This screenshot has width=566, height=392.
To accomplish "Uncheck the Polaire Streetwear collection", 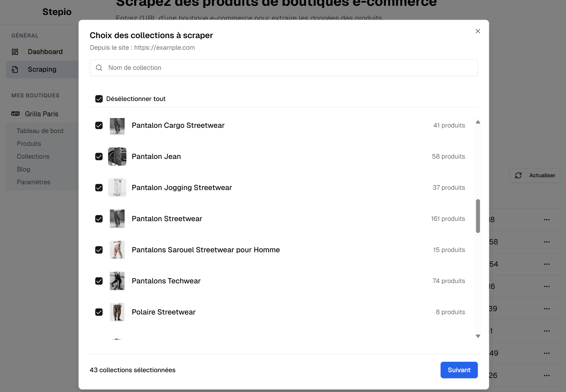I will click(x=99, y=312).
